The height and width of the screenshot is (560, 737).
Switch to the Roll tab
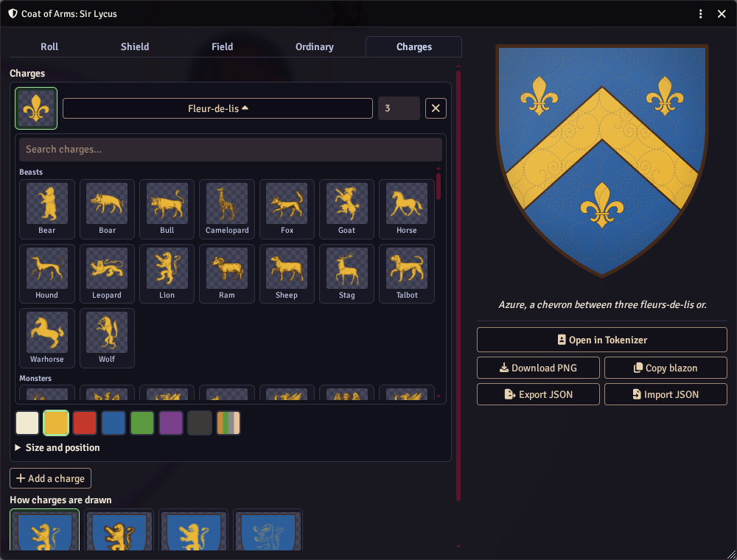click(49, 46)
